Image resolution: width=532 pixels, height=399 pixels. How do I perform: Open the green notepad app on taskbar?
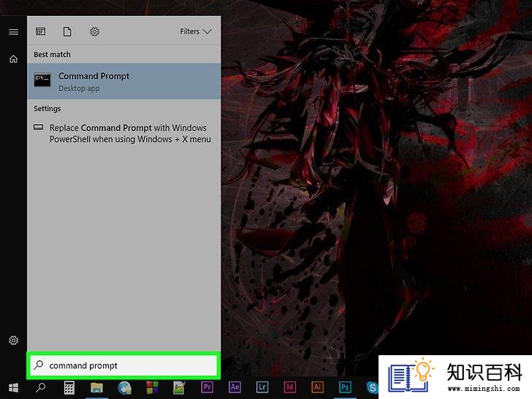click(179, 387)
